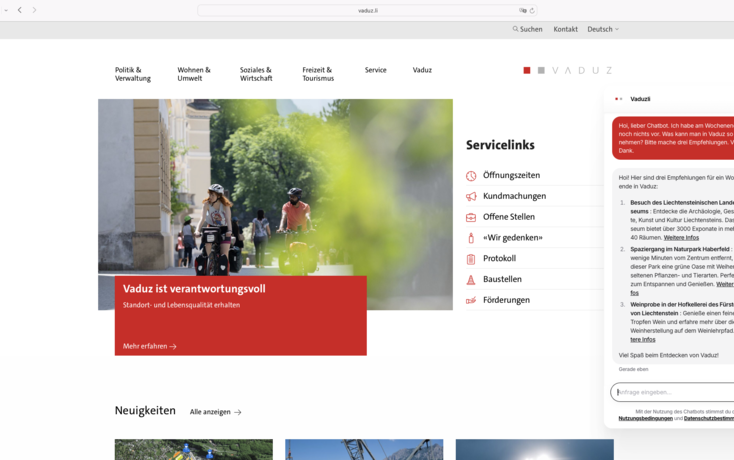This screenshot has width=734, height=460.
Task: Click the VADUZ logo
Action: tap(567, 70)
